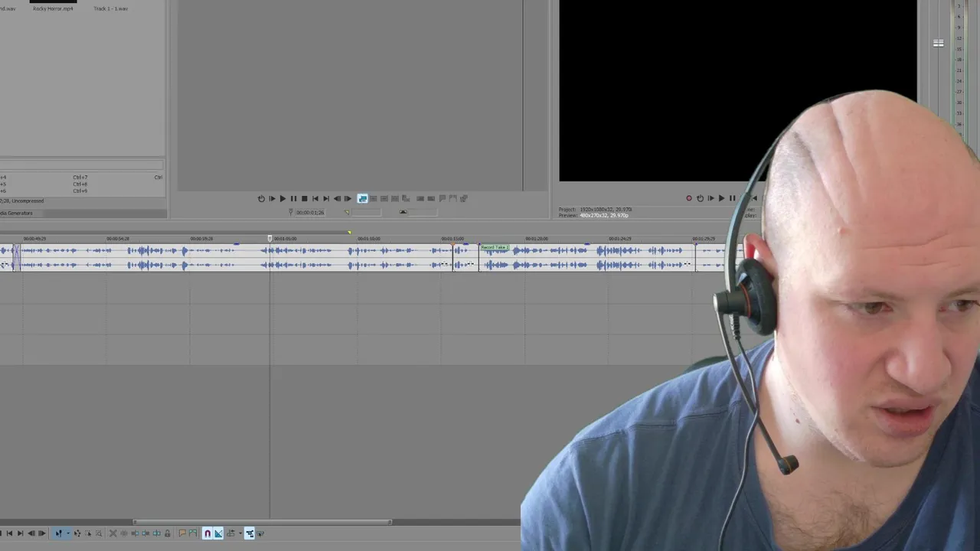Play the clip in the Trimmer transport

point(283,198)
